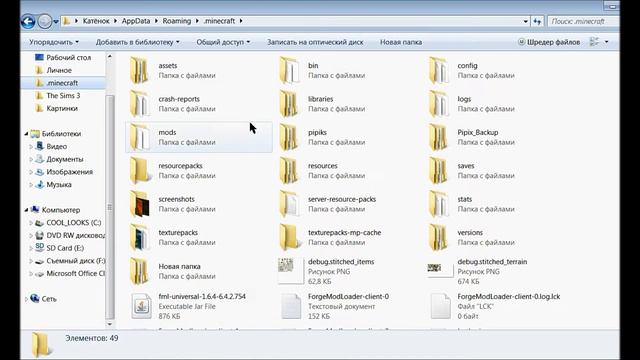
Task: Open Добавить в библиотеку menu
Action: click(138, 42)
